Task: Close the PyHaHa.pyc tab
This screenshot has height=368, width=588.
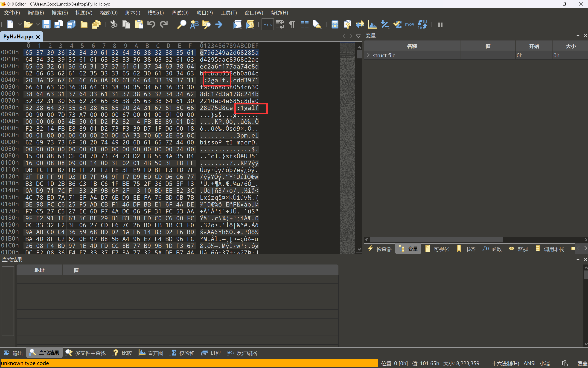Action: (38, 37)
